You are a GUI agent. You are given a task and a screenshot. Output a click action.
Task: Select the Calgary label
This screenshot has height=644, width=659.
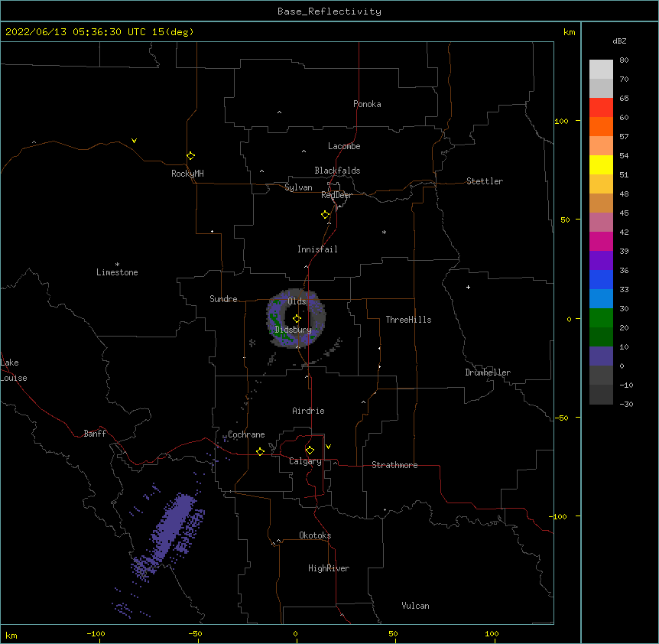(x=305, y=461)
